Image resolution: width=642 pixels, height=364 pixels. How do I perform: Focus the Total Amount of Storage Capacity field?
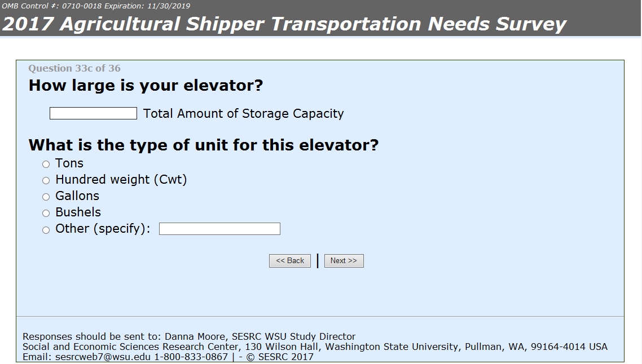click(93, 114)
